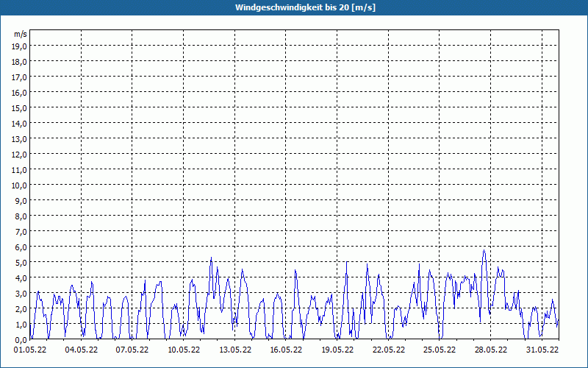This screenshot has width=588, height=368.
Task: Click the 22.05.22 date label
Action: [x=389, y=350]
